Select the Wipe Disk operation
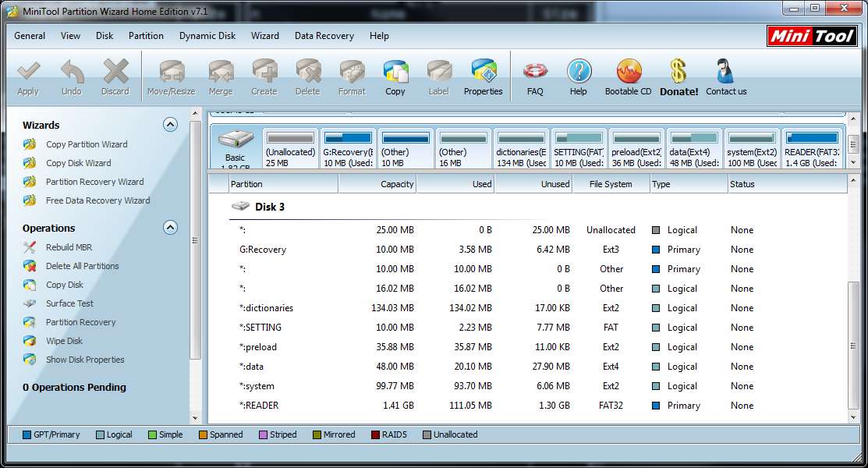 tap(64, 341)
